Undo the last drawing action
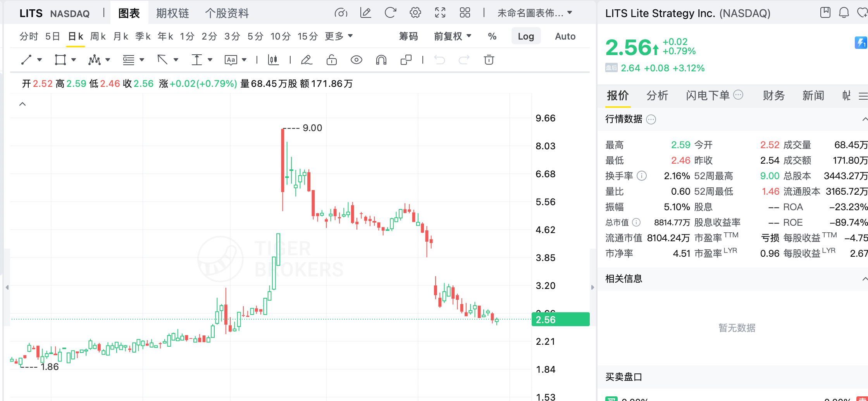The image size is (868, 401). tap(439, 60)
